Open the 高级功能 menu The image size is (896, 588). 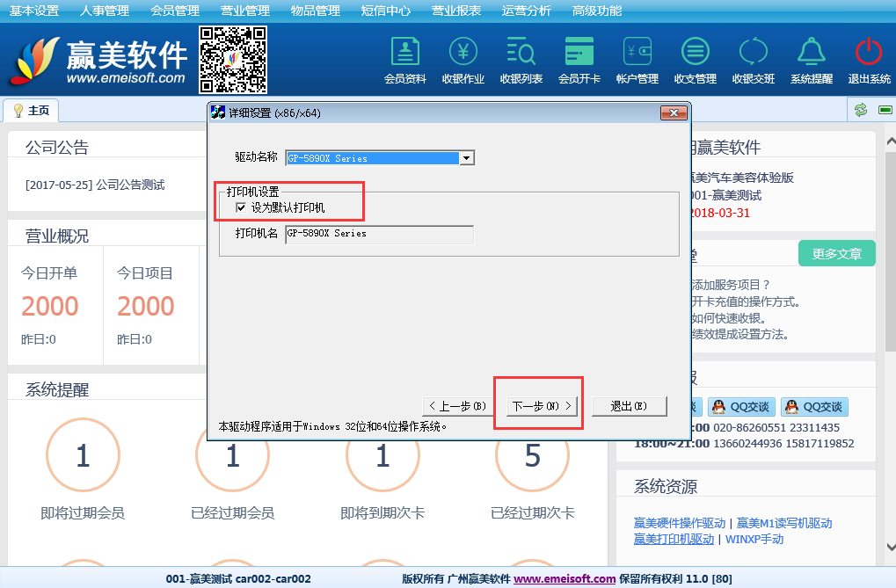click(x=596, y=11)
